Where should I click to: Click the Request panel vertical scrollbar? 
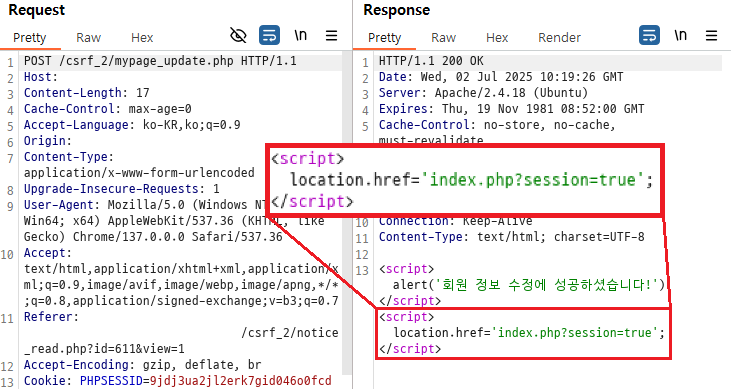pyautogui.click(x=346, y=212)
